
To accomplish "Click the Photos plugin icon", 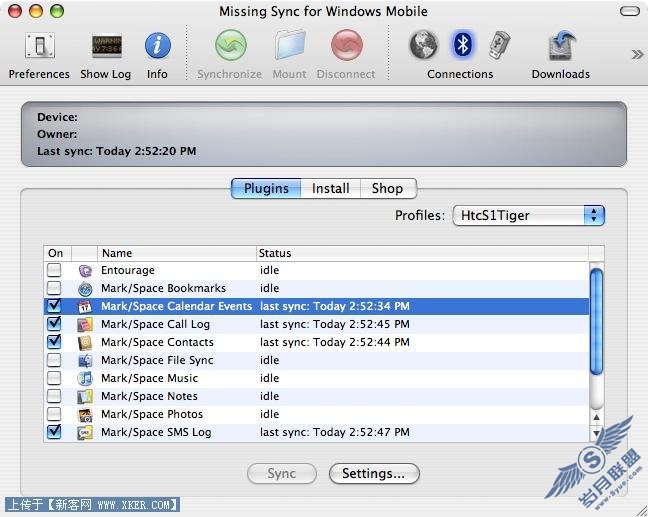I will [85, 415].
